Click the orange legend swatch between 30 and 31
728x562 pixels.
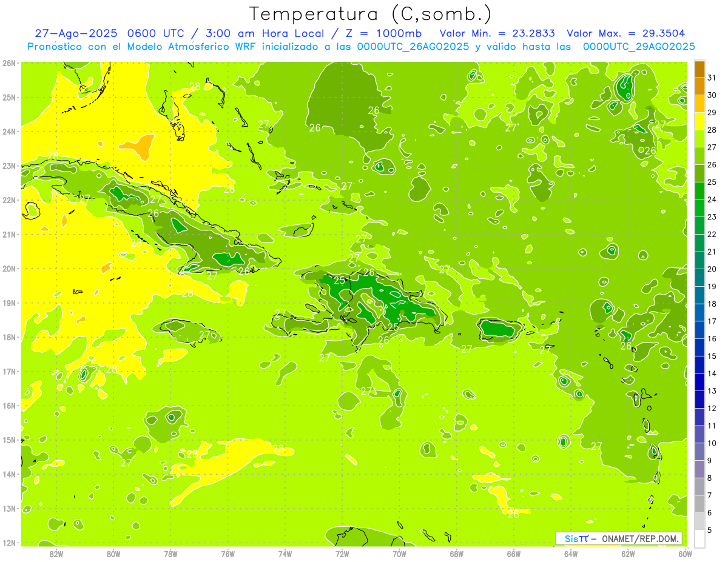pos(699,86)
